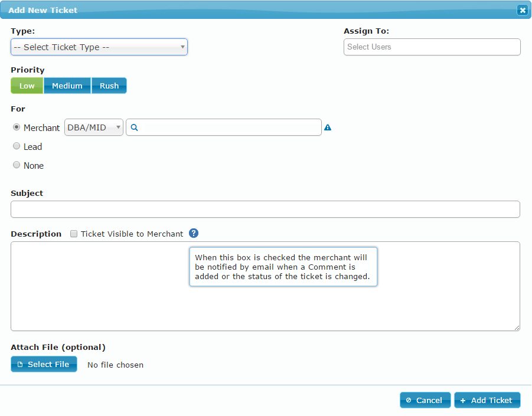Click the Cancel button
This screenshot has width=532, height=416.
pos(425,400)
